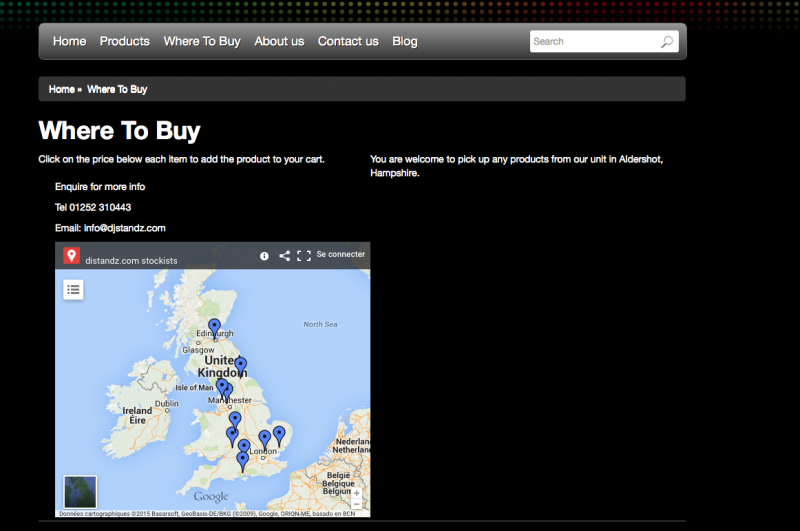View the map in fullscreen
This screenshot has height=531, width=800.
(304, 256)
